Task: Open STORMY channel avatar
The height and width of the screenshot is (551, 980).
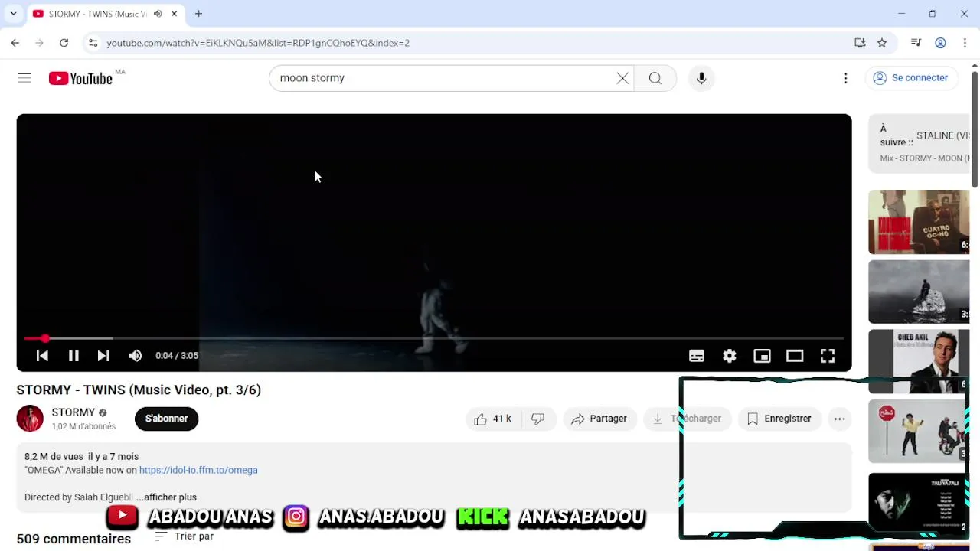Action: [x=30, y=419]
